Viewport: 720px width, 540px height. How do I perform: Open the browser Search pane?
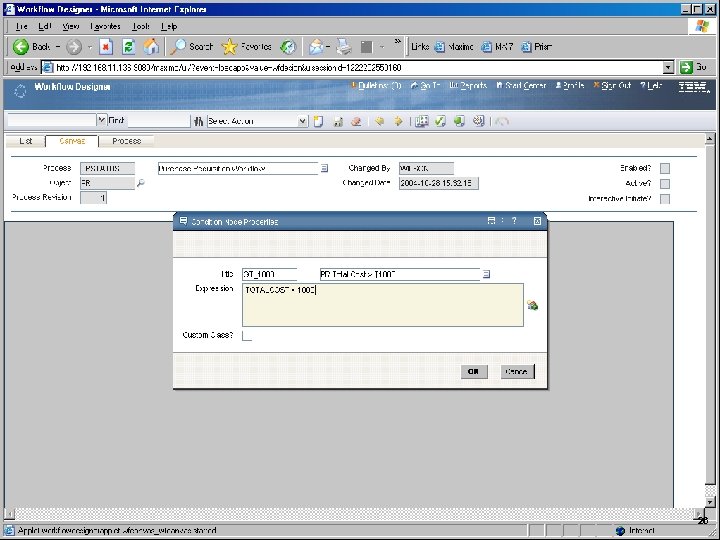(191, 46)
